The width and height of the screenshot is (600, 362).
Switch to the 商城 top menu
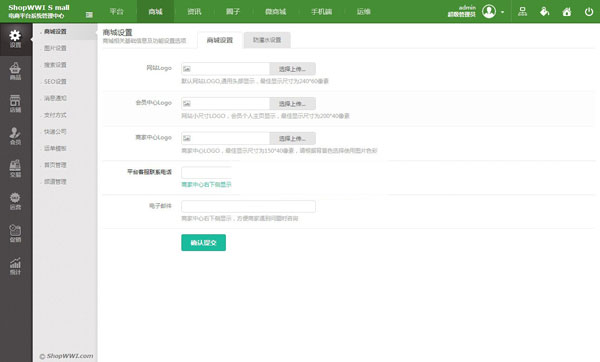(x=155, y=11)
